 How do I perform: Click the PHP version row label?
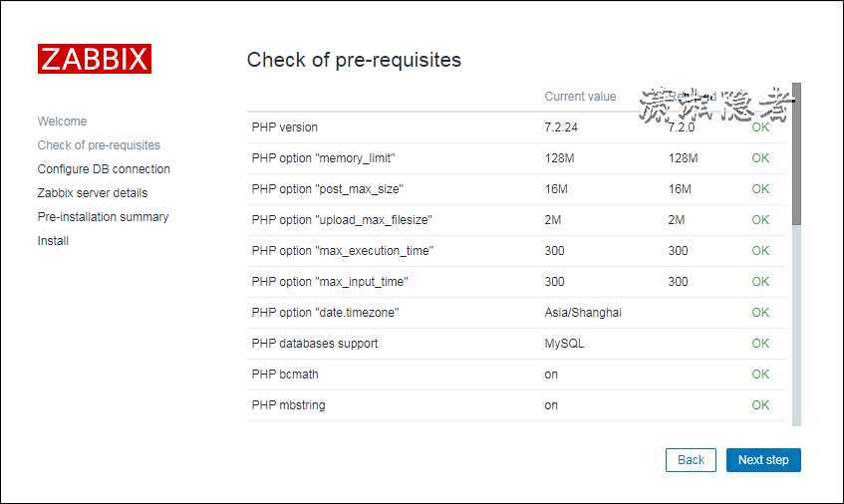[285, 127]
